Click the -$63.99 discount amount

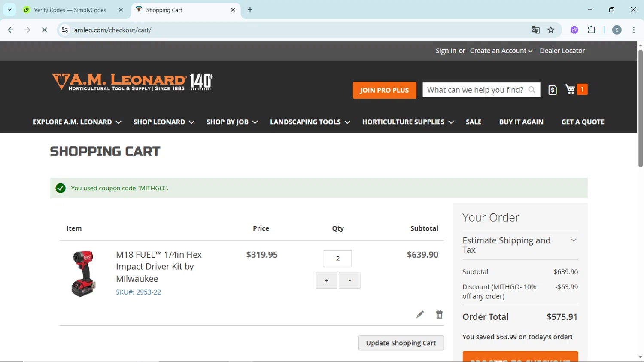pyautogui.click(x=566, y=287)
